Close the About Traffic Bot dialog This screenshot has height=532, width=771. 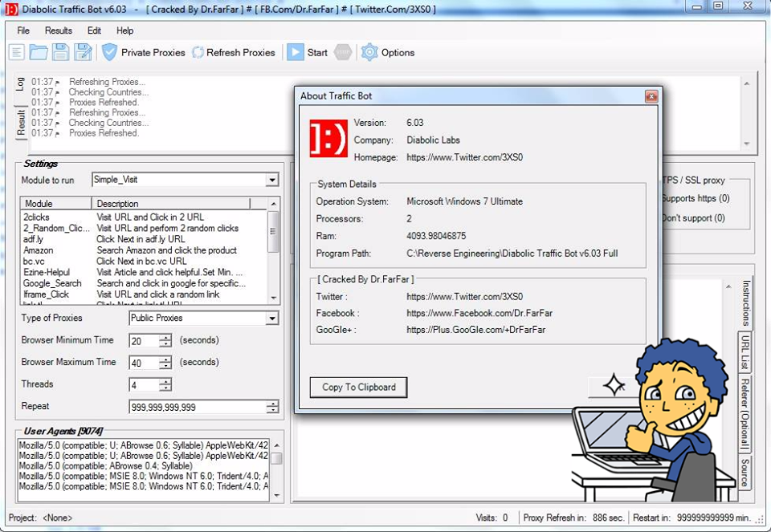651,96
